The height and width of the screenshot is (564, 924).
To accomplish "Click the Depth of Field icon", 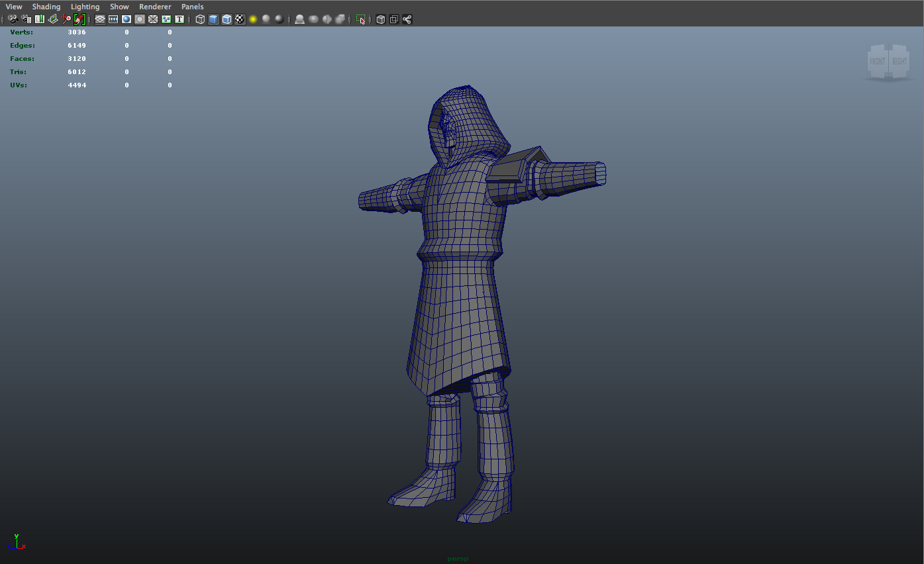I will [x=340, y=19].
